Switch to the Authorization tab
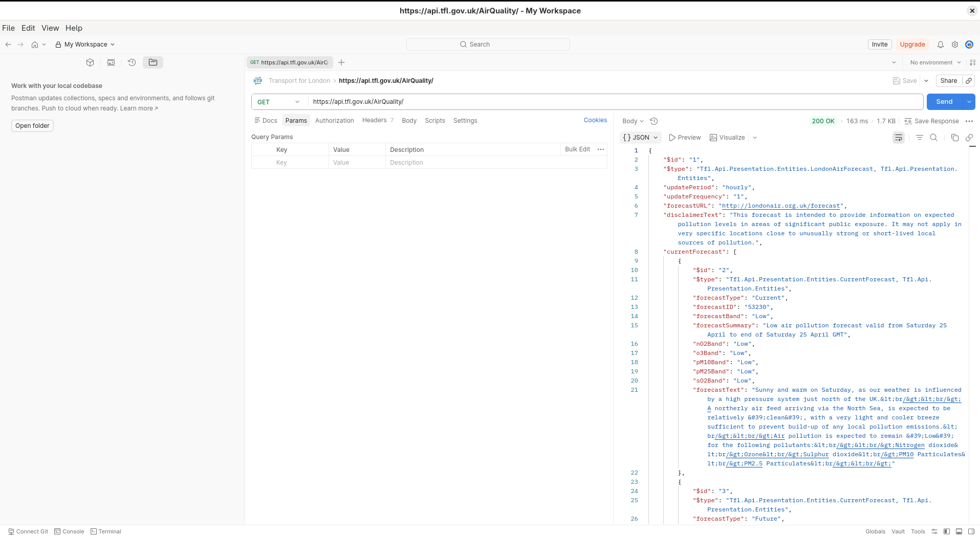980x536 pixels. [x=334, y=121]
